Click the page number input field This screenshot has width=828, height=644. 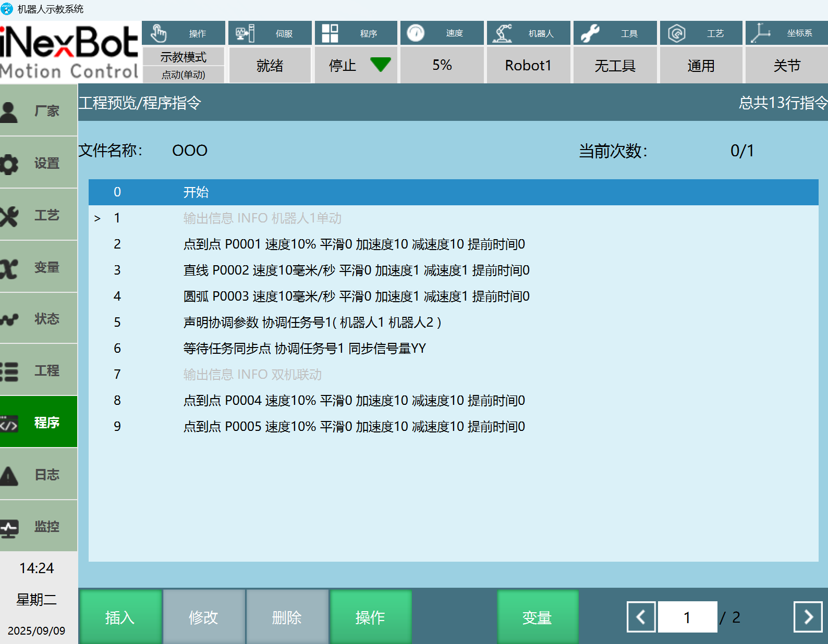pos(687,617)
